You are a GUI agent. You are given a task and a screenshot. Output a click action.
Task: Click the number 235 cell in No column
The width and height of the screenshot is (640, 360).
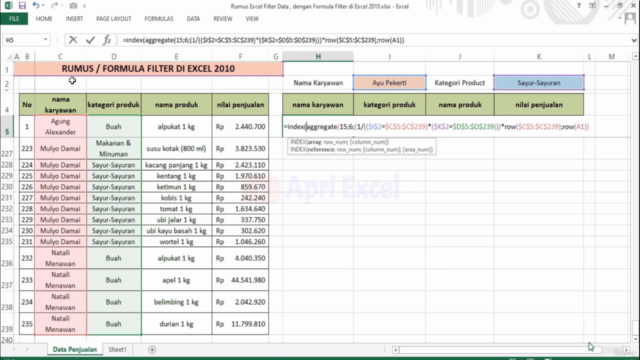click(x=27, y=324)
